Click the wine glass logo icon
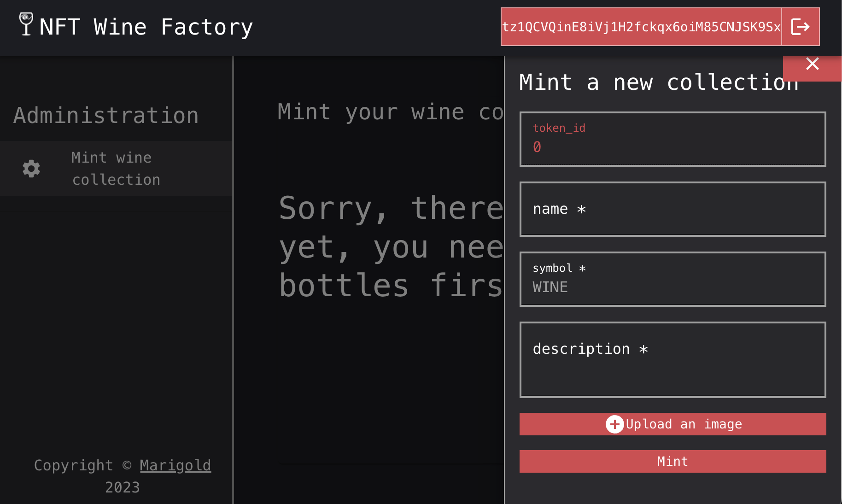 [26, 24]
